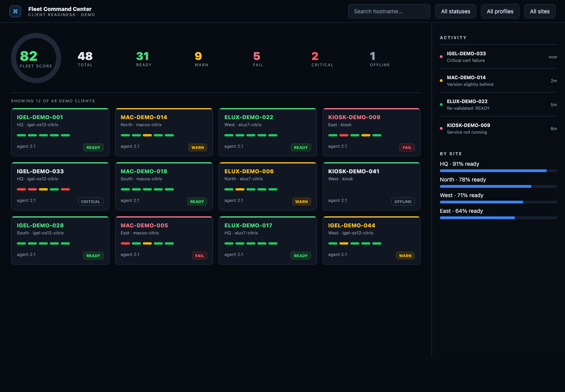Select the 31 Ready stat
Viewport: 565px width, 392px height.
[x=144, y=59]
